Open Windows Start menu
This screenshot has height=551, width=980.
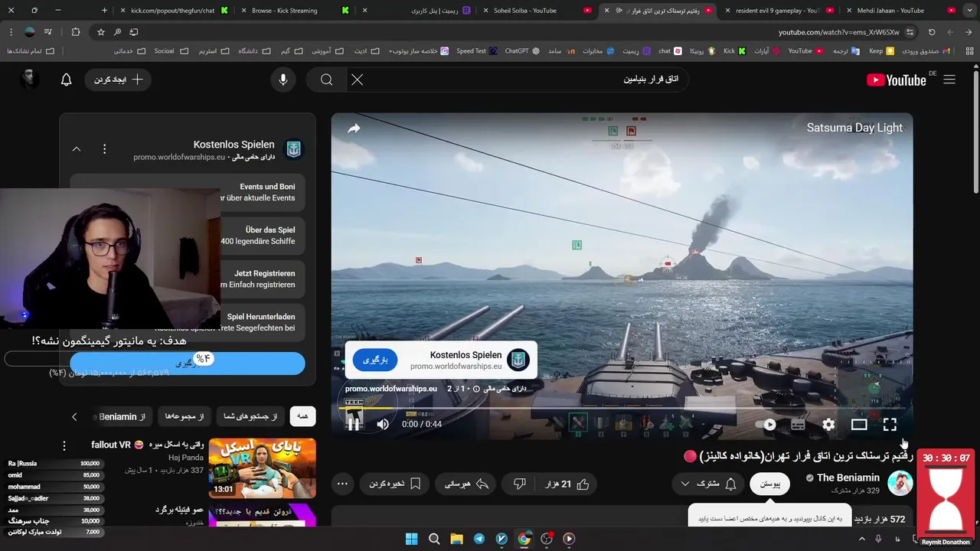pyautogui.click(x=411, y=539)
